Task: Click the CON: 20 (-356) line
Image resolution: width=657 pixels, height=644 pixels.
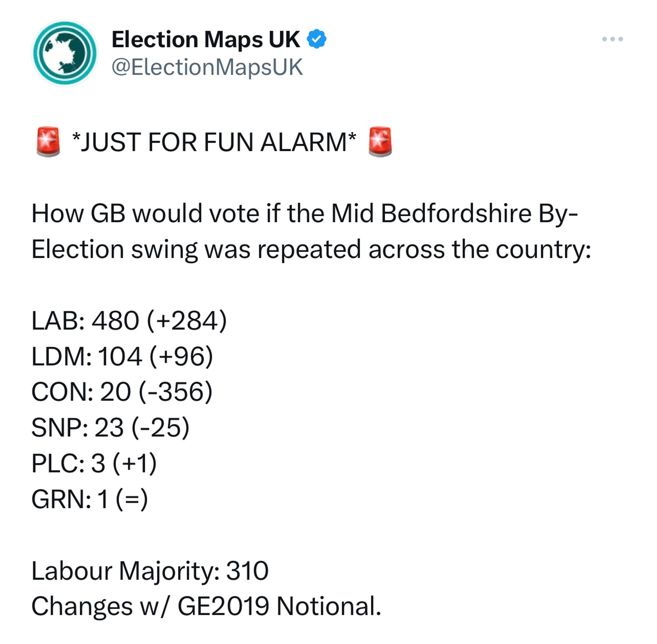Action: 122,392
